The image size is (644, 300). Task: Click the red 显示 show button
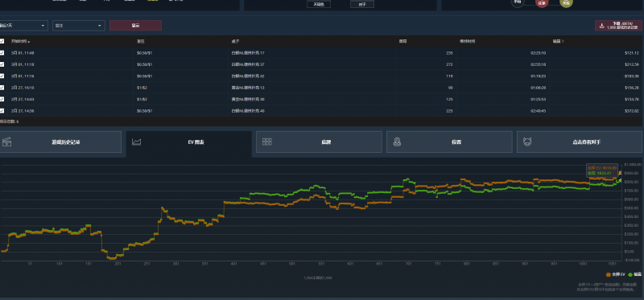pyautogui.click(x=135, y=26)
